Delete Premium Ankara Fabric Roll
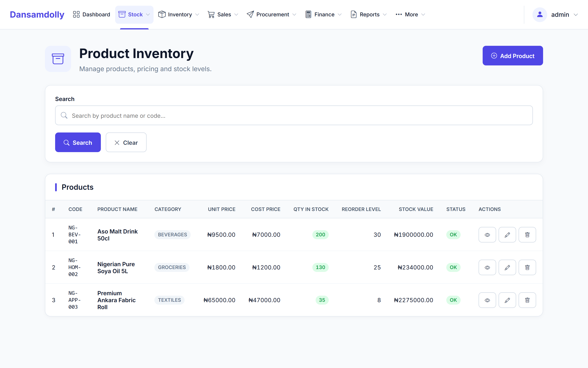This screenshot has height=368, width=588. [527, 300]
